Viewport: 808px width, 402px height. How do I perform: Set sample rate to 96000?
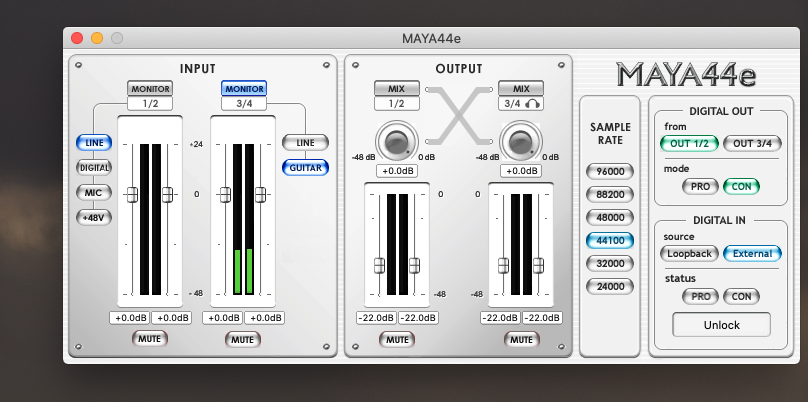[610, 172]
